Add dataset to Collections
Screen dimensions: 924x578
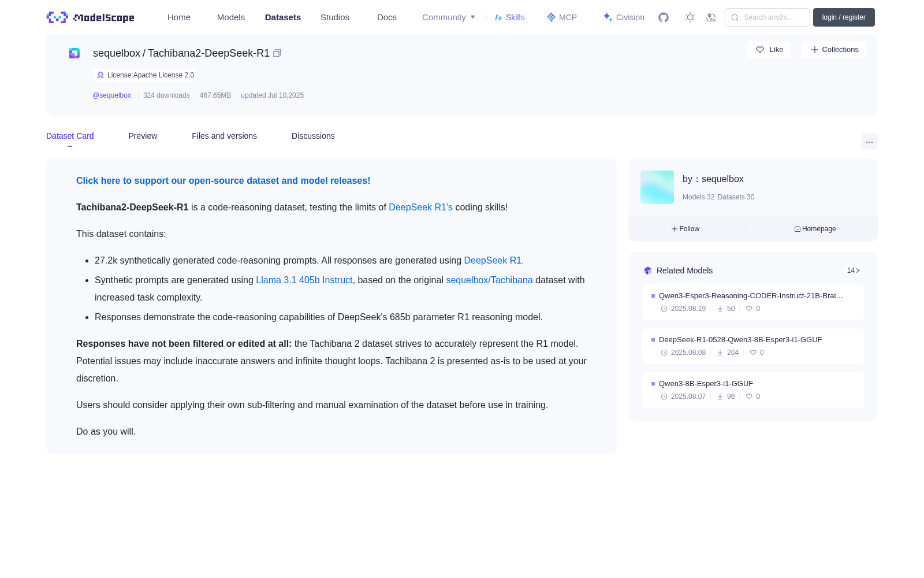click(834, 50)
